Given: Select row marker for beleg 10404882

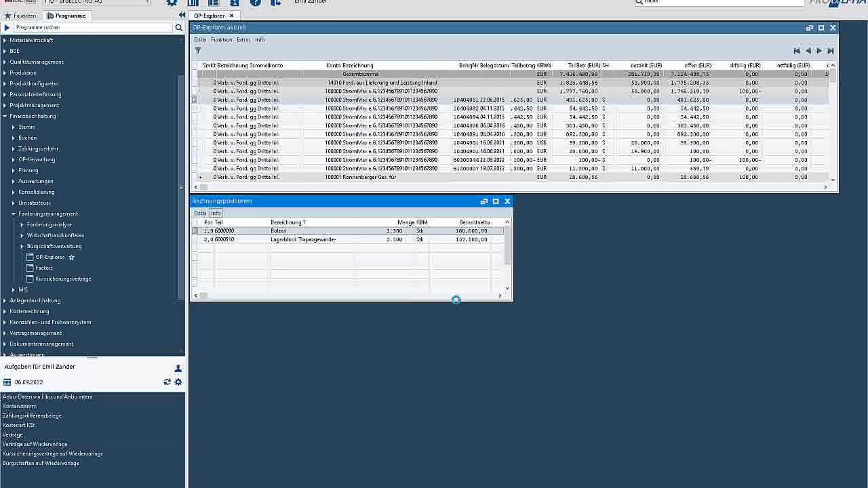Looking at the screenshot, I should 195,108.
